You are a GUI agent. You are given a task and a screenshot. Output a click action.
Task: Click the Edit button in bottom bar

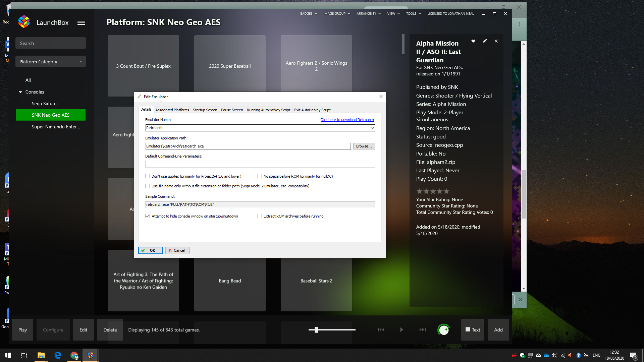(x=84, y=330)
